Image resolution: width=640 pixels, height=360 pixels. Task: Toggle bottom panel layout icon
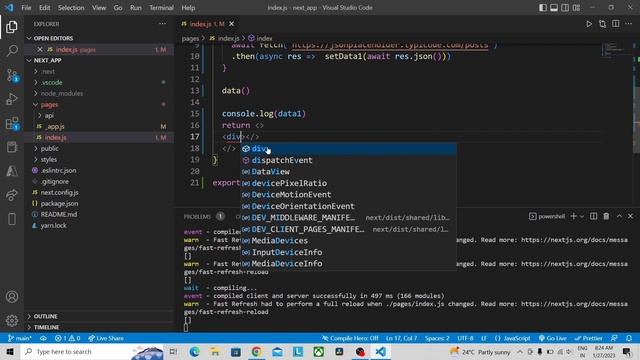554,8
